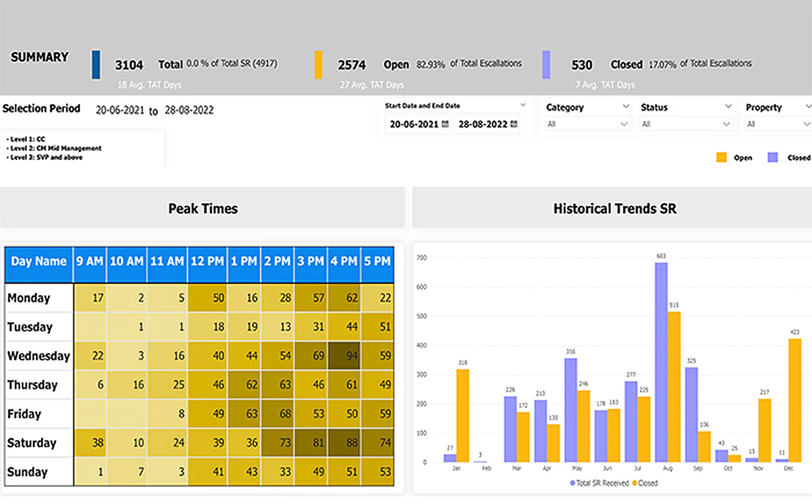Click the blue Total summary indicator bar
812x504 pixels.
[95, 64]
